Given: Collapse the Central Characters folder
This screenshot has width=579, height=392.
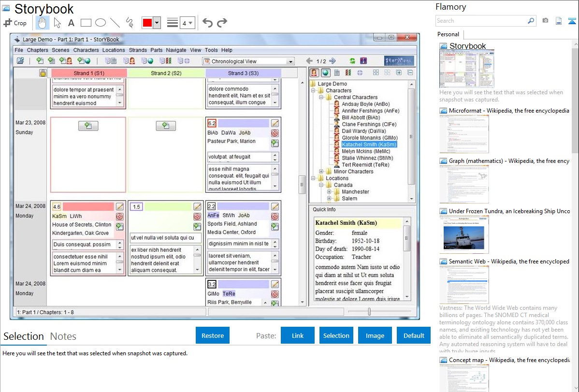Looking at the screenshot, I should pos(321,97).
